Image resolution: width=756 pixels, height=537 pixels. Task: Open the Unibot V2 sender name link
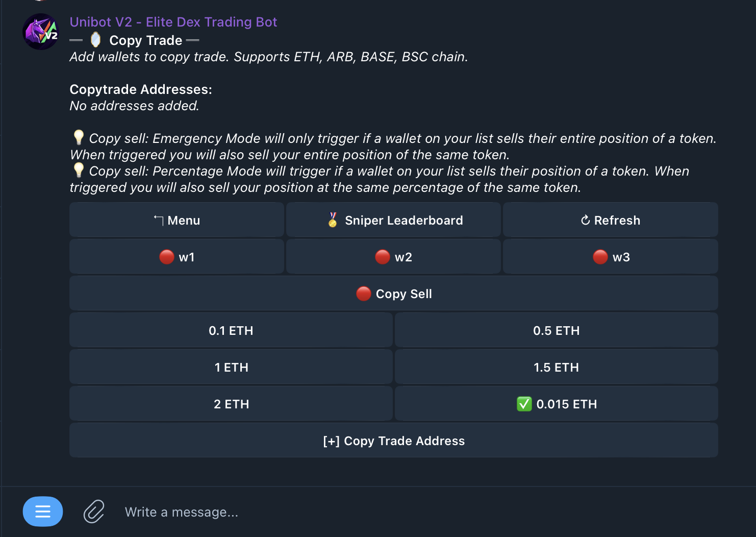[x=173, y=22]
